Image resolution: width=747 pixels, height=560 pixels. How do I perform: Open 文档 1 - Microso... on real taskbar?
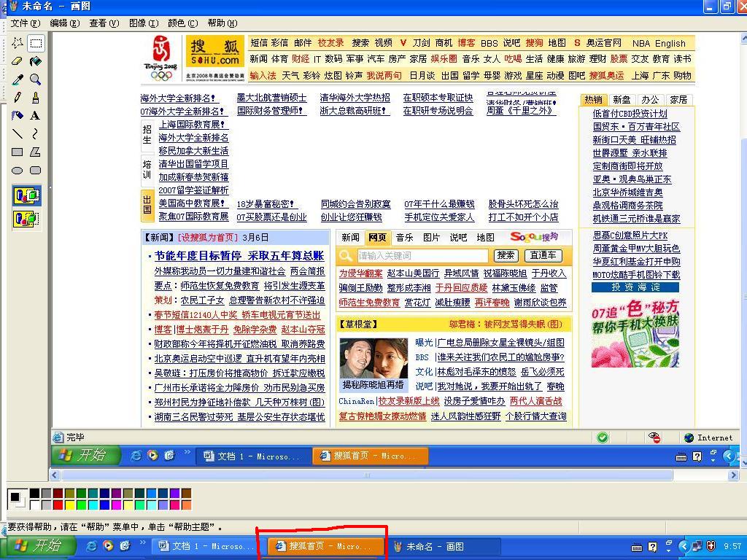click(x=206, y=546)
